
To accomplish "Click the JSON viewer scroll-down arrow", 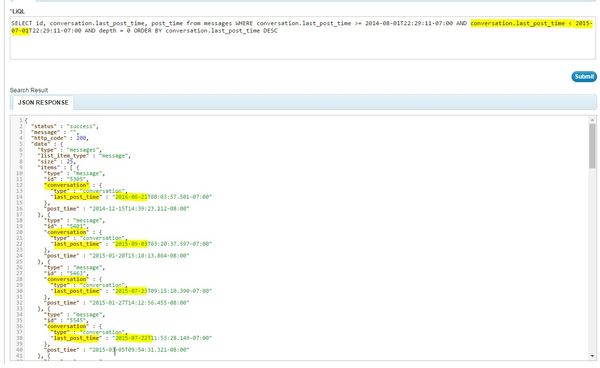I will (592, 356).
